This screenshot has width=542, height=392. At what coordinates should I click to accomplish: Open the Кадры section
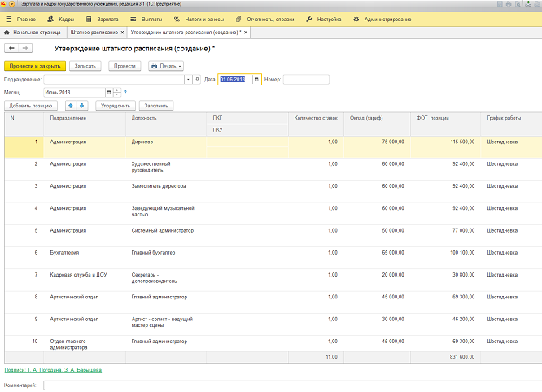click(61, 20)
